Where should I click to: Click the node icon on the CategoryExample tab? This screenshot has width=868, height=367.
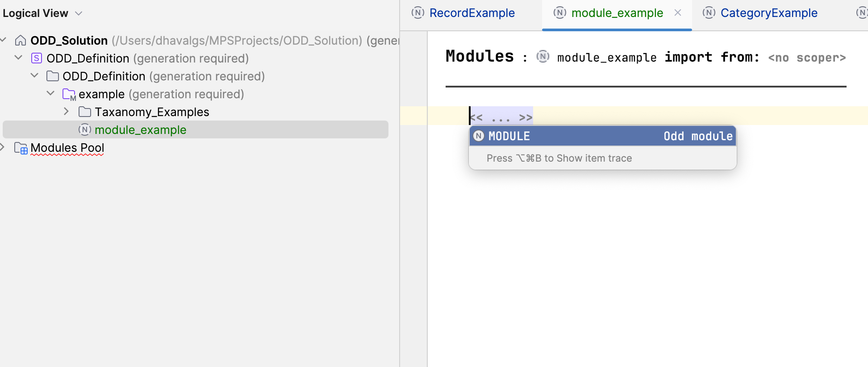709,13
